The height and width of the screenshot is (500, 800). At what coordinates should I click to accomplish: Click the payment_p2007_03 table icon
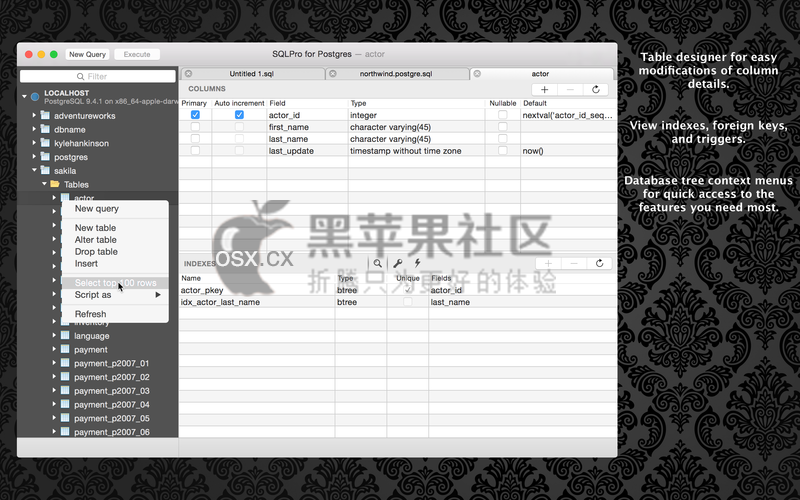click(65, 390)
